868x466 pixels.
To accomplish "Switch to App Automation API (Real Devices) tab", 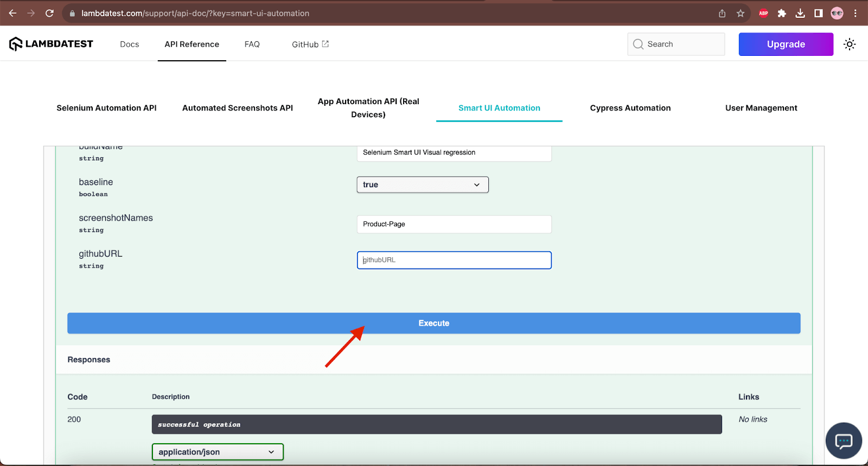I will pos(368,108).
